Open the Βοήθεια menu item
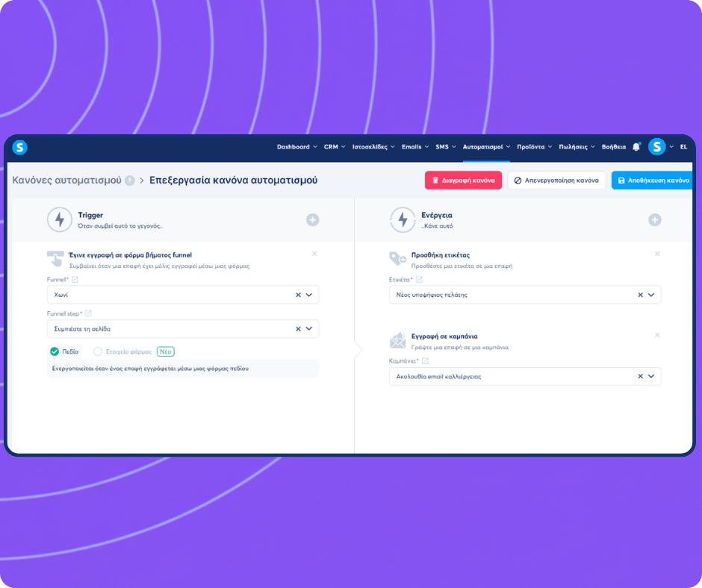Screen dimensions: 702x588 point(614,147)
